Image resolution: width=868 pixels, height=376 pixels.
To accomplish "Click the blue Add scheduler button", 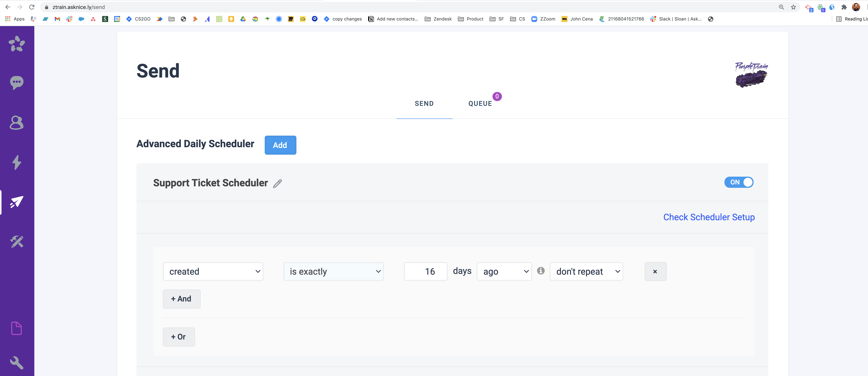I will coord(280,145).
